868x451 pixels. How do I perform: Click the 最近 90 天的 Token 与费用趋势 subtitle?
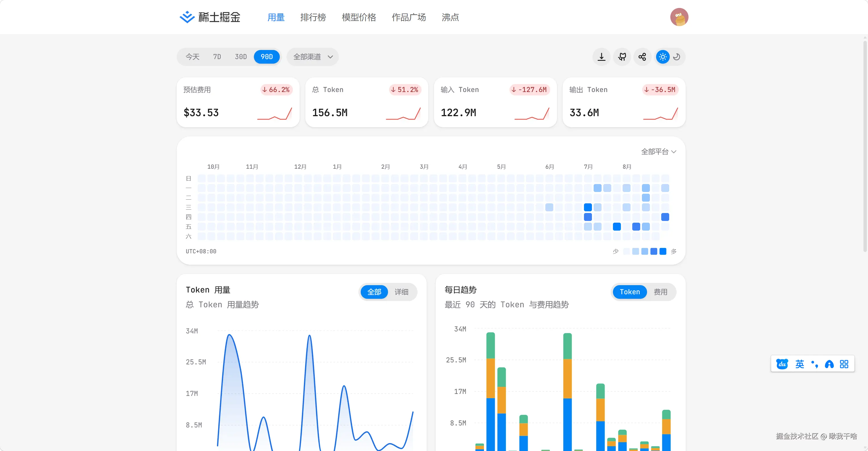point(506,304)
